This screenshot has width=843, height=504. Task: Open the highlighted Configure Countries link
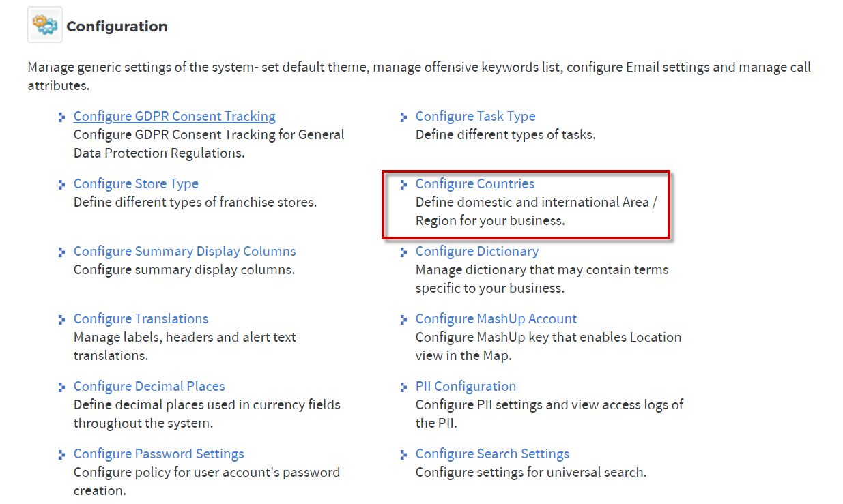click(475, 184)
